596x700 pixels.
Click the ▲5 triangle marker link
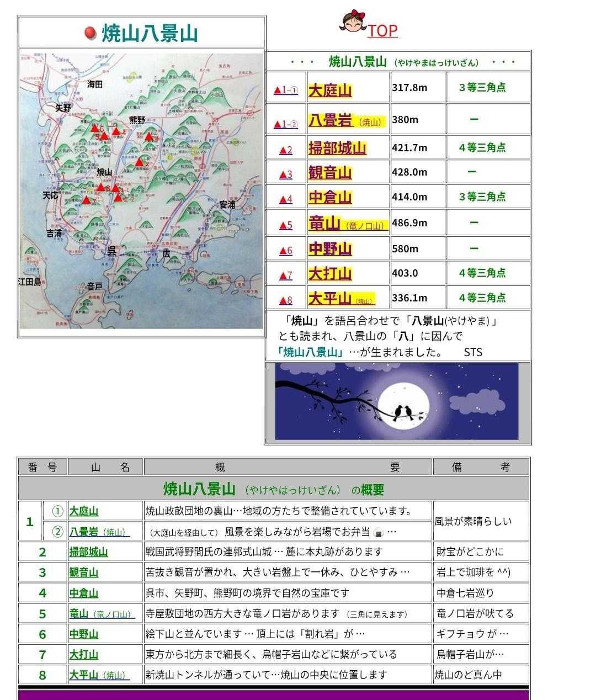286,225
